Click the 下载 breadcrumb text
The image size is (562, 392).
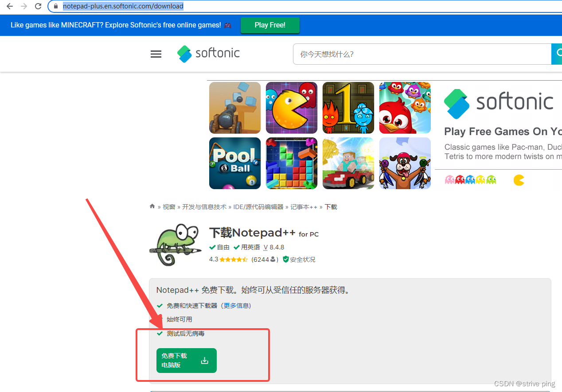[331, 207]
